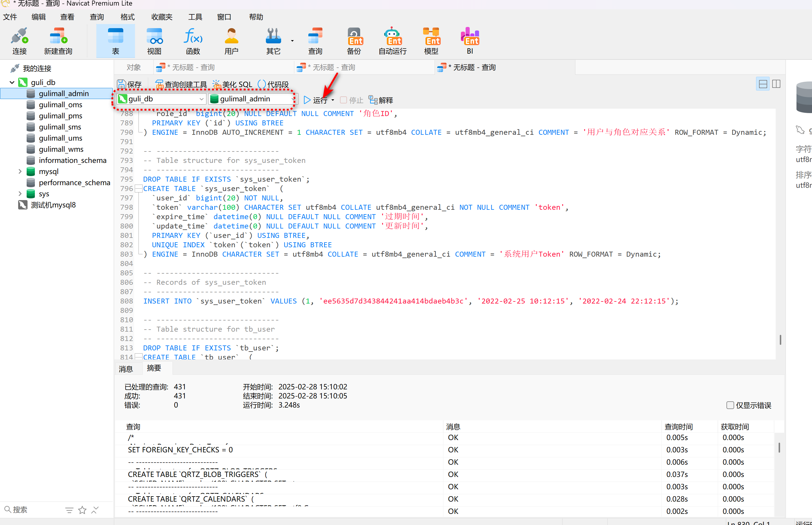
Task: Enable the 仅显示错误 checkbox
Action: click(730, 405)
